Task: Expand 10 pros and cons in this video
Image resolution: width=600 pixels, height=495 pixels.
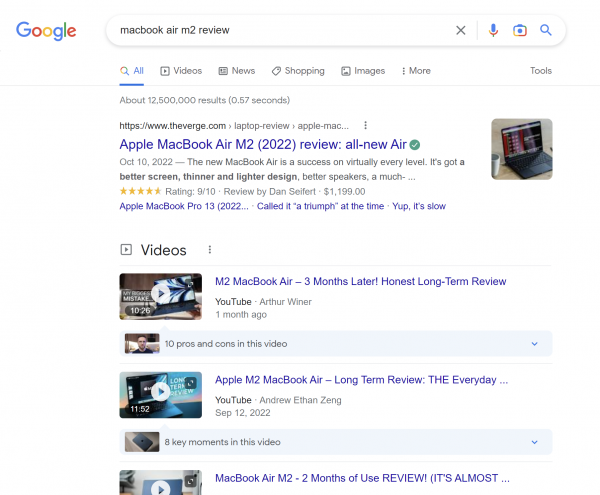Action: click(336, 344)
